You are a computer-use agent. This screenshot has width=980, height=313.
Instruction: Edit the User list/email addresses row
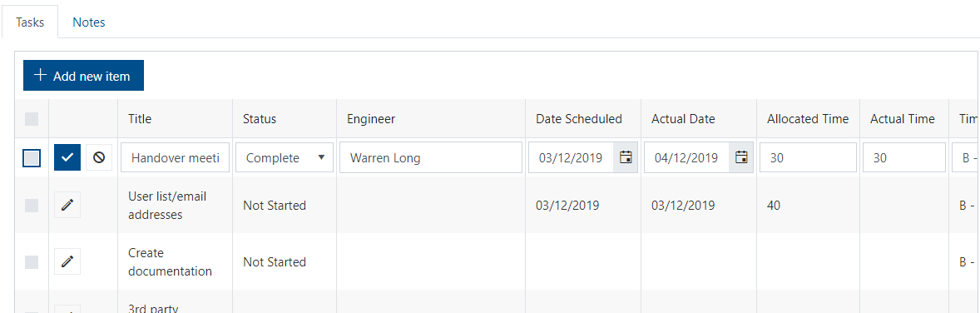coord(67,205)
